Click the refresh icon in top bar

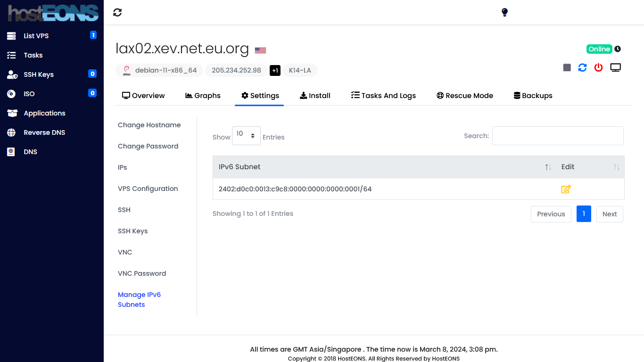(117, 12)
